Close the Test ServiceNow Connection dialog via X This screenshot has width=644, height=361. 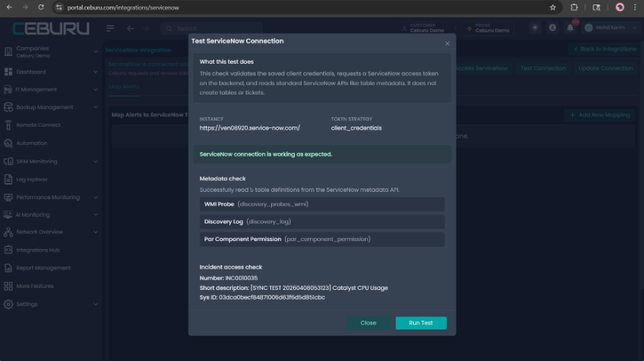point(447,43)
